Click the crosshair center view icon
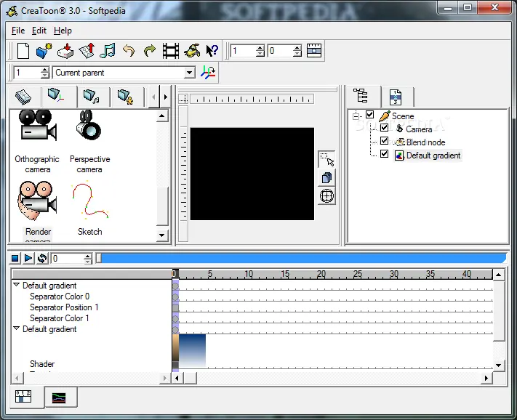The width and height of the screenshot is (517, 420). click(x=326, y=196)
